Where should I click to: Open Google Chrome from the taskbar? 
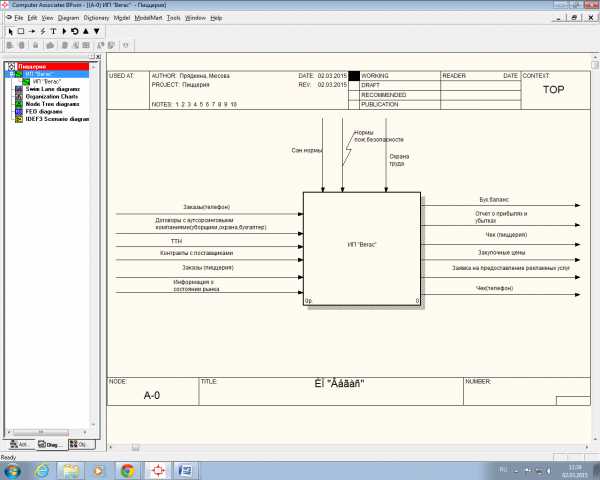coord(127,469)
